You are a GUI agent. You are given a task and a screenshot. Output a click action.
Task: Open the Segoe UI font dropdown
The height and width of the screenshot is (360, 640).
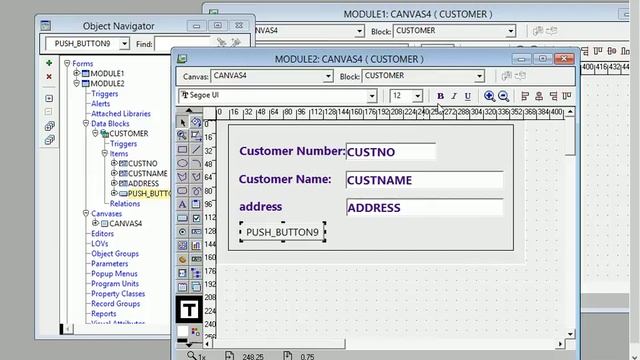tap(372, 96)
